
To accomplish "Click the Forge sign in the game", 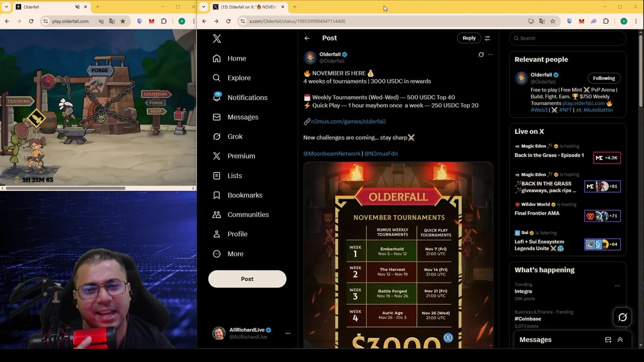I will pos(100,70).
